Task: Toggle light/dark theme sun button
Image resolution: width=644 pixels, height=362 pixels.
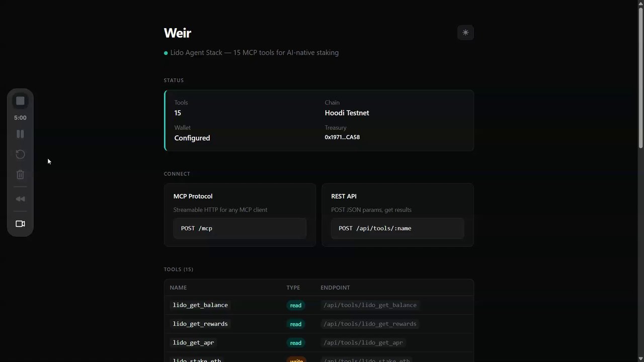Action: [465, 33]
